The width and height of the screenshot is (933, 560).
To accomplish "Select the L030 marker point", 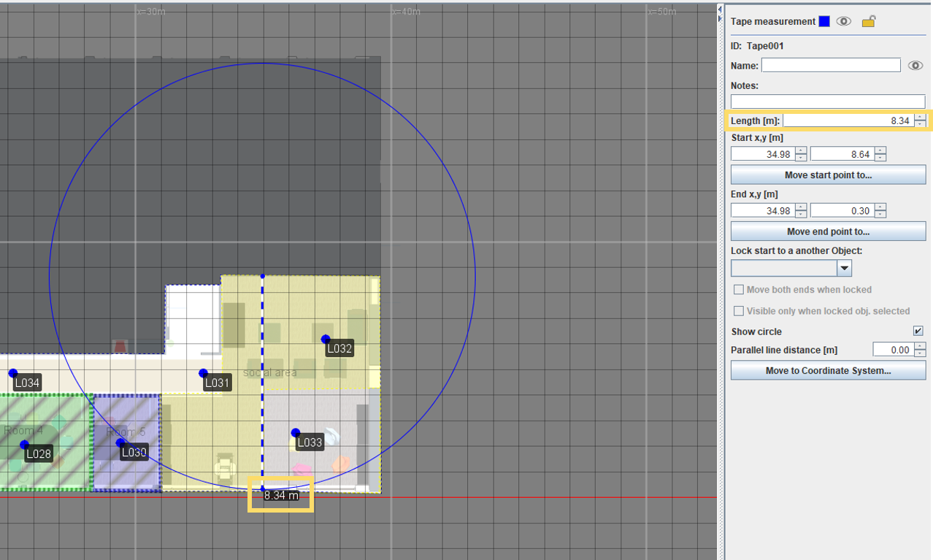I will click(120, 443).
